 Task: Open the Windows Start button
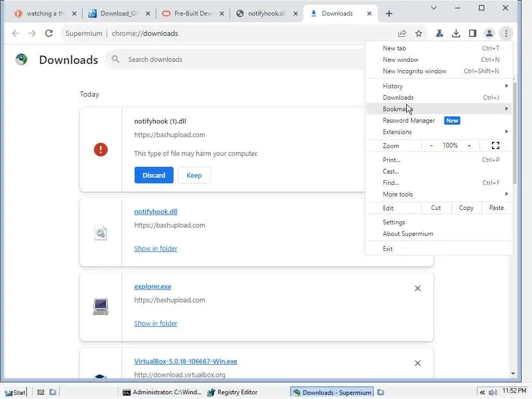[x=15, y=393]
